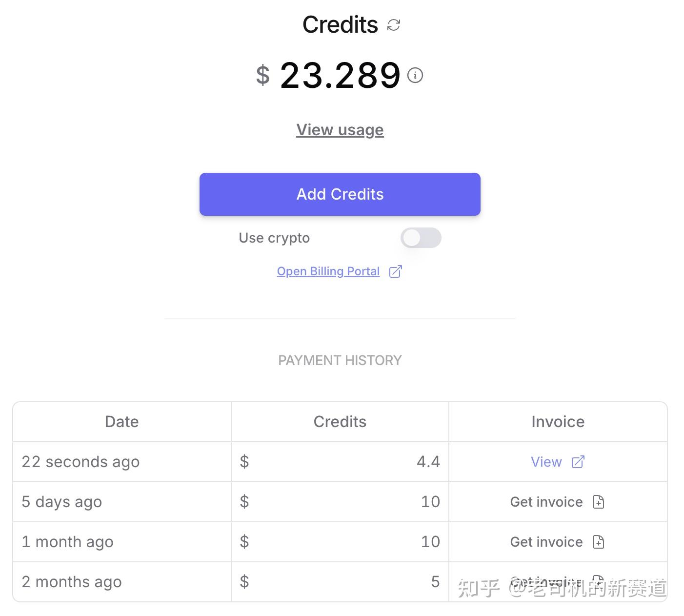Click the invoice document icon for 1 month ago
The height and width of the screenshot is (616, 684).
pyautogui.click(x=598, y=541)
